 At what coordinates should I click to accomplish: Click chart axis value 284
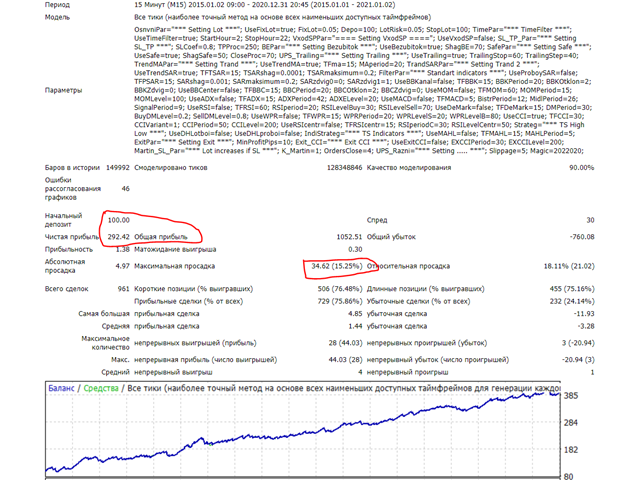pos(571,423)
